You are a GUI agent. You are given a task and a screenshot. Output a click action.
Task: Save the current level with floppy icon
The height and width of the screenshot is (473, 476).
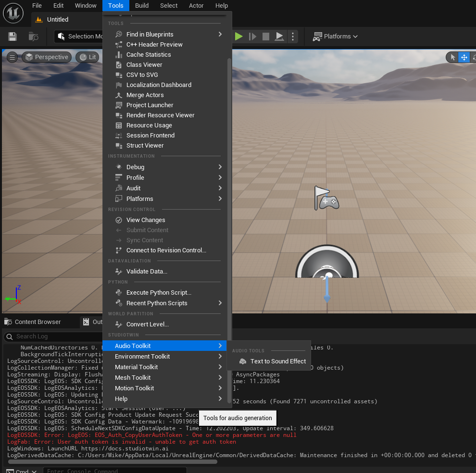pos(13,37)
